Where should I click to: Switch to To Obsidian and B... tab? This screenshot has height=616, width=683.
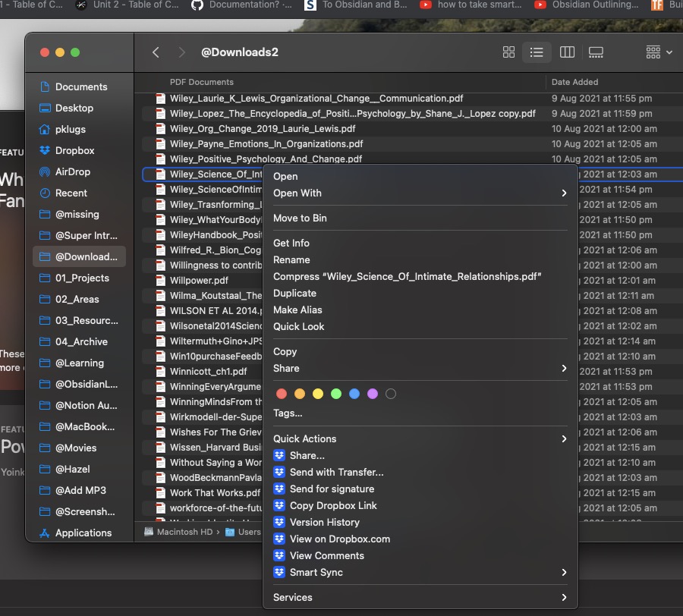tap(356, 5)
